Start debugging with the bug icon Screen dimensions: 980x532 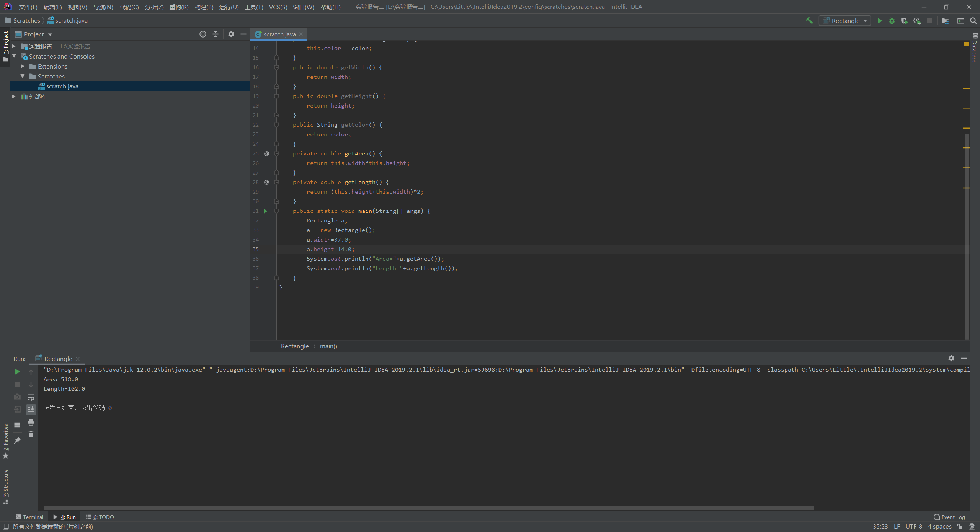892,21
